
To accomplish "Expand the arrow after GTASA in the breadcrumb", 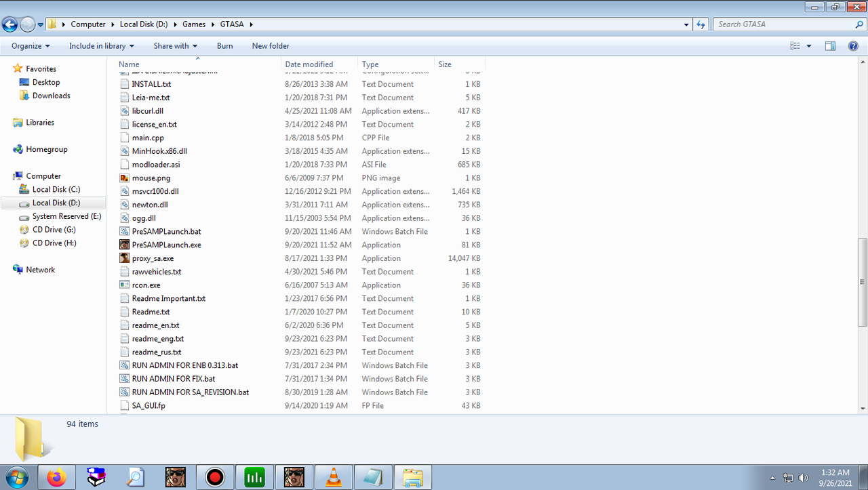I will [251, 24].
